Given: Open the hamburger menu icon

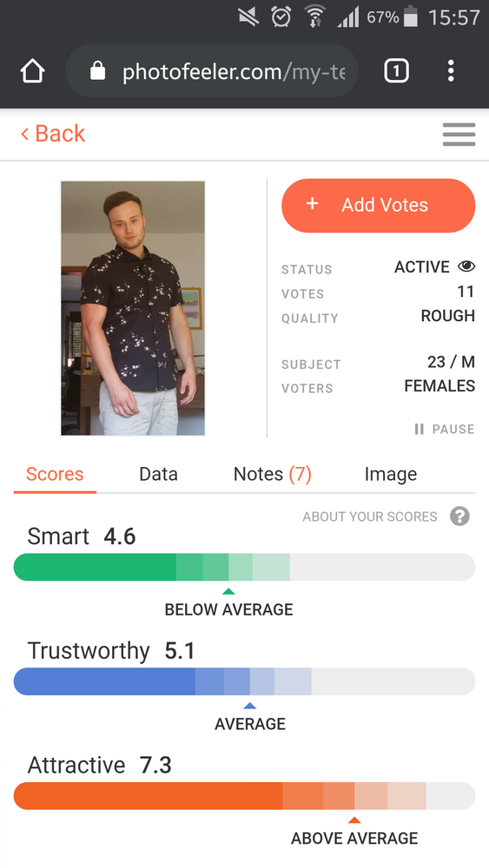Looking at the screenshot, I should tap(459, 135).
